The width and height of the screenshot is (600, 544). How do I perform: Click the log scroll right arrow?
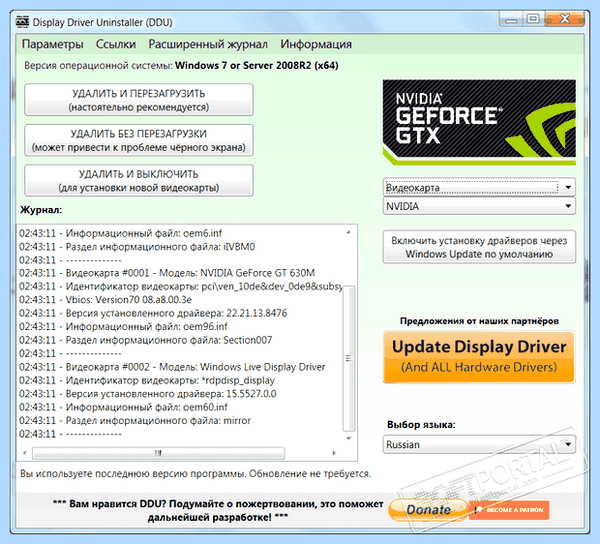point(334,453)
